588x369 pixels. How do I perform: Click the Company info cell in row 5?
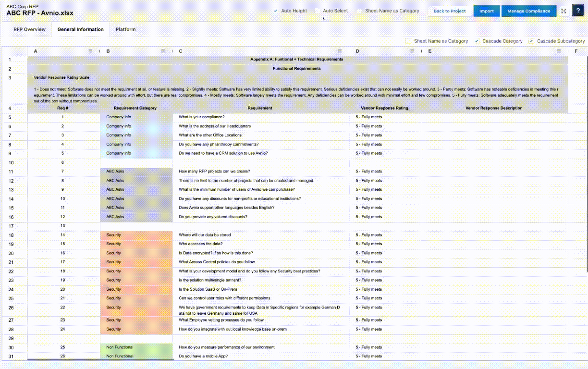[136, 117]
